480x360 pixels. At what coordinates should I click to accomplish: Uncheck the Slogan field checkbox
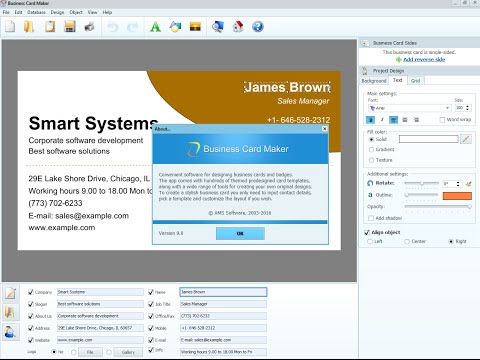pos(31,304)
